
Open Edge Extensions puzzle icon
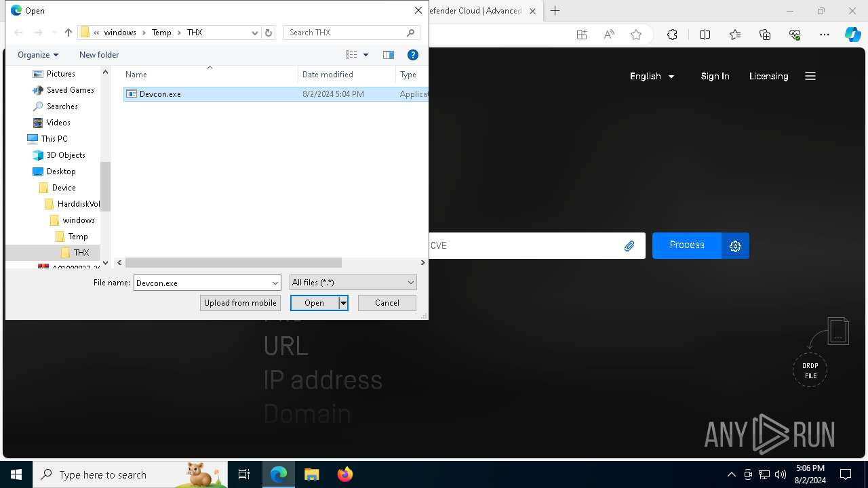click(x=672, y=35)
